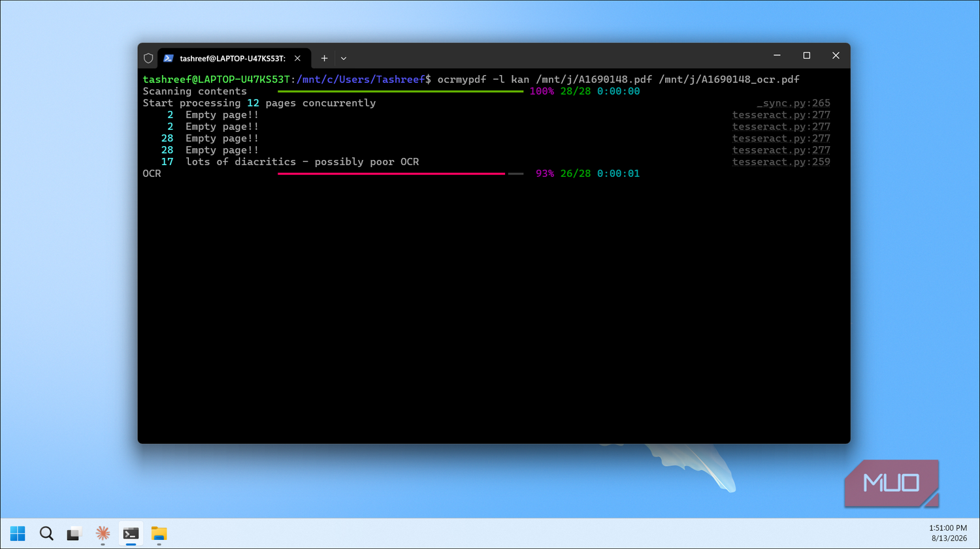Maximize the terminal window

coord(806,55)
